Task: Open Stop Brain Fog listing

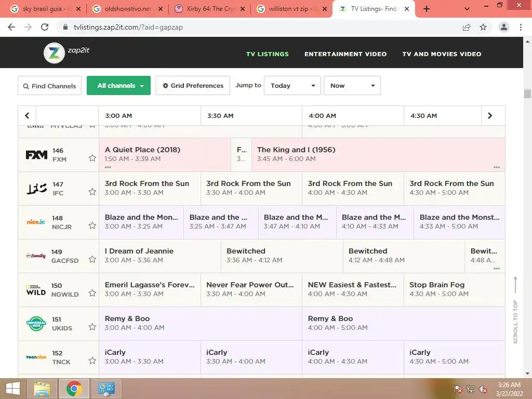Action: [454, 289]
